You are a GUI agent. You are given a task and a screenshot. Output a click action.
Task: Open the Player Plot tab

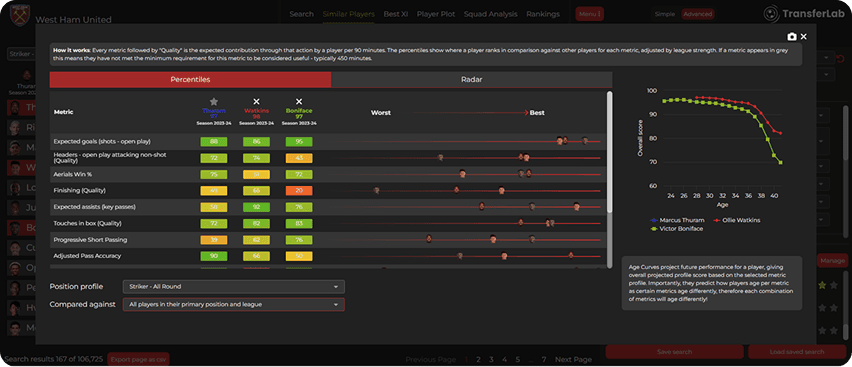(x=436, y=14)
